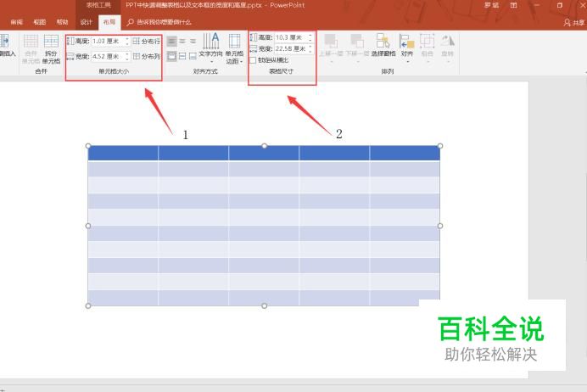Decrease table height with the down spinner
Image resolution: width=587 pixels, height=392 pixels.
(x=310, y=40)
